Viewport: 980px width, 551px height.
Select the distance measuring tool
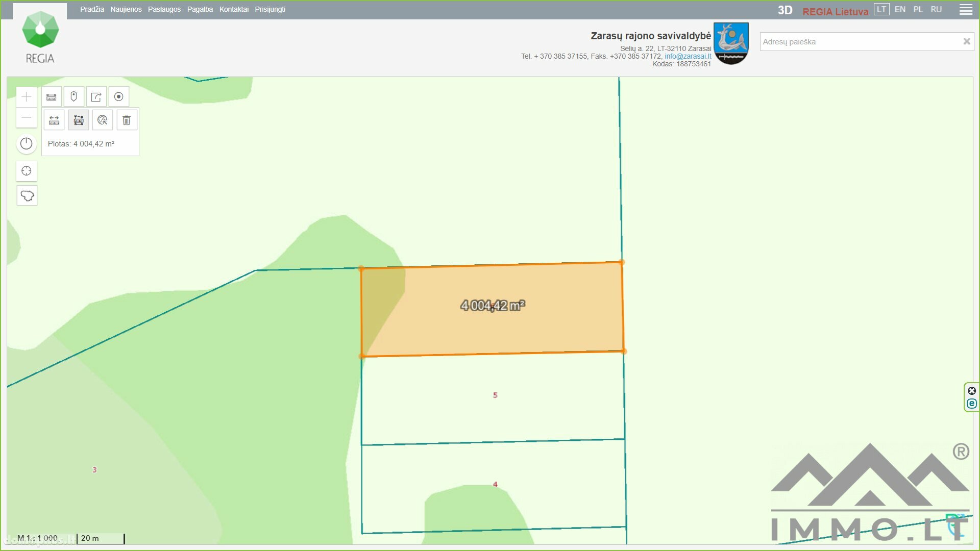54,120
